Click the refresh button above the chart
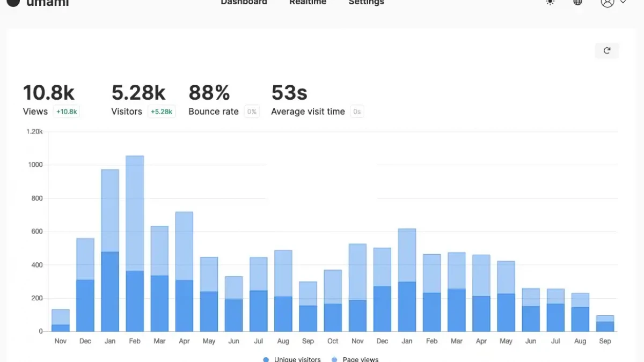 click(x=607, y=50)
